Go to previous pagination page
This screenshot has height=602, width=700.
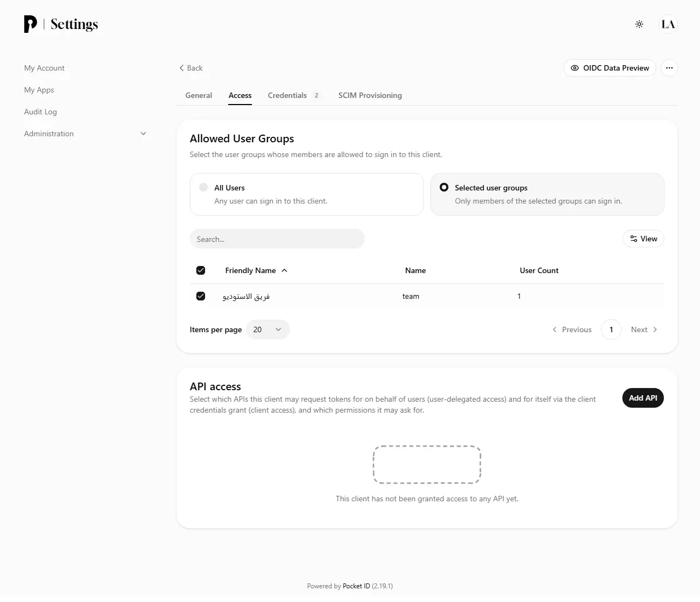click(x=572, y=329)
